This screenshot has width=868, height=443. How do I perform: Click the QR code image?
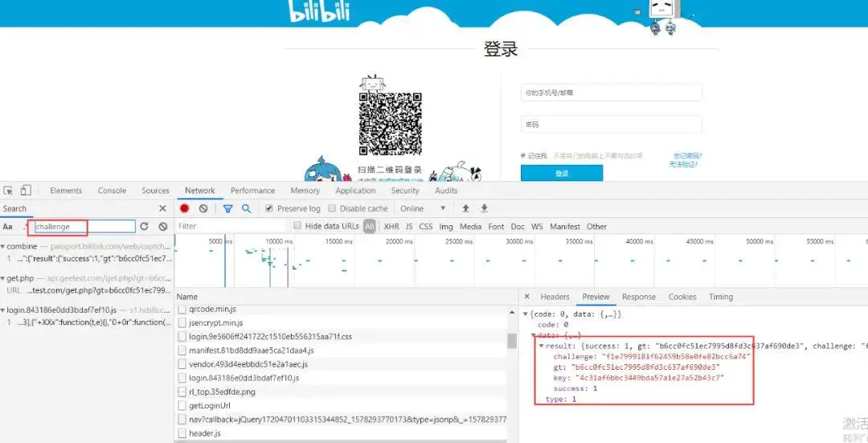pyautogui.click(x=391, y=124)
